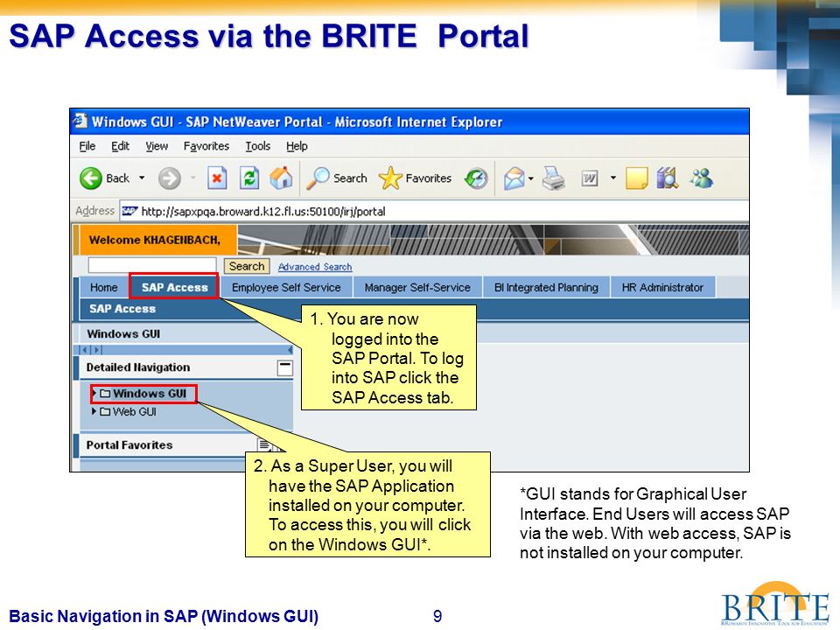840x630 pixels.
Task: Click the Windows GUI page title text
Action: coord(123,333)
